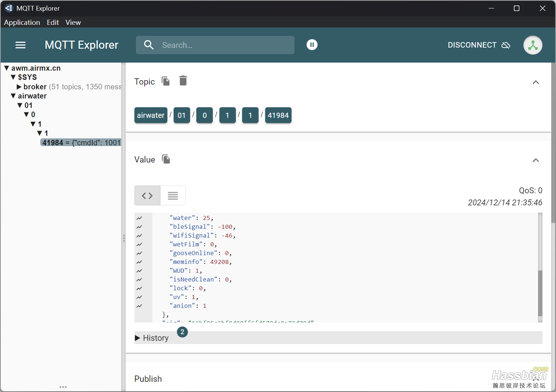Collapse the awm.airmx.cn tree root
The width and height of the screenshot is (556, 392).
pyautogui.click(x=7, y=68)
